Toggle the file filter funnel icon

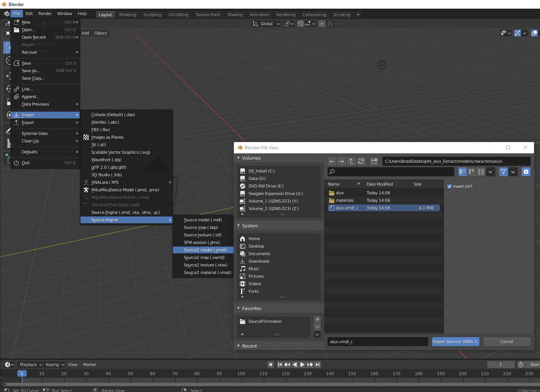(x=503, y=172)
